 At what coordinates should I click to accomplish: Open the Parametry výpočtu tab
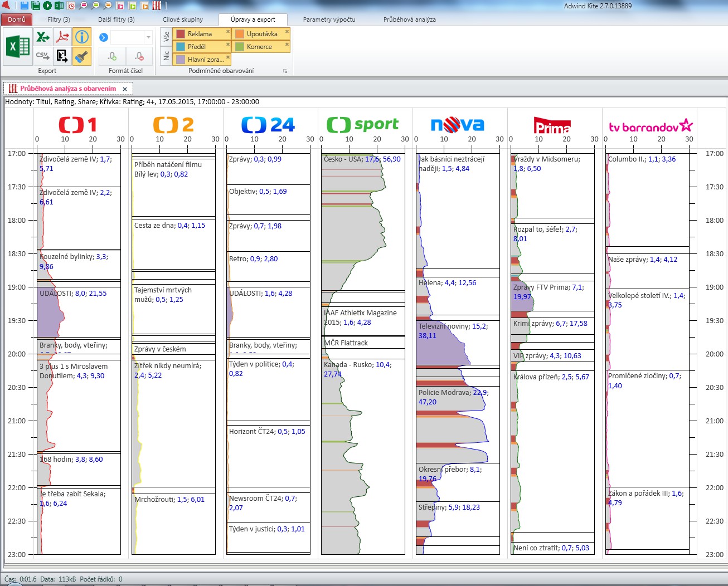[329, 19]
